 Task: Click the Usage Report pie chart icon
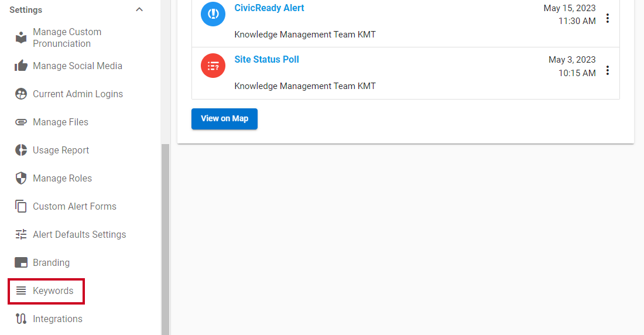pos(21,150)
